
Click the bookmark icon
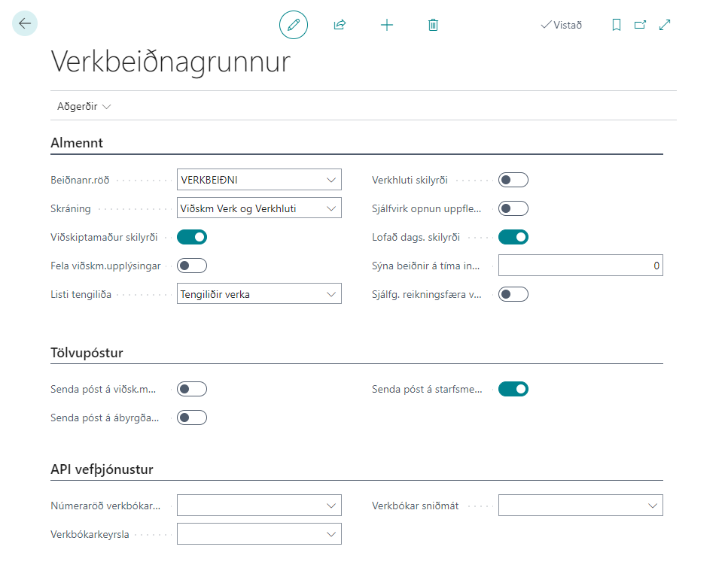617,25
